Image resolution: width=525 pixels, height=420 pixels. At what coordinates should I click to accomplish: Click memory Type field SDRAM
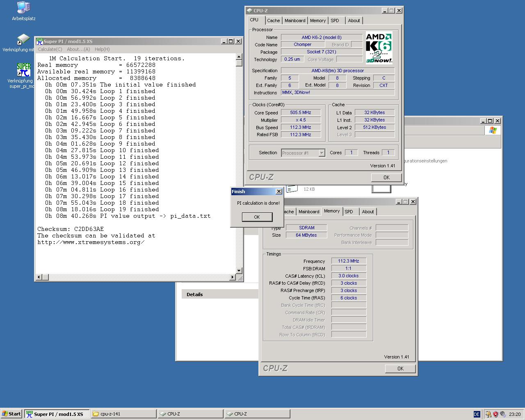click(307, 228)
